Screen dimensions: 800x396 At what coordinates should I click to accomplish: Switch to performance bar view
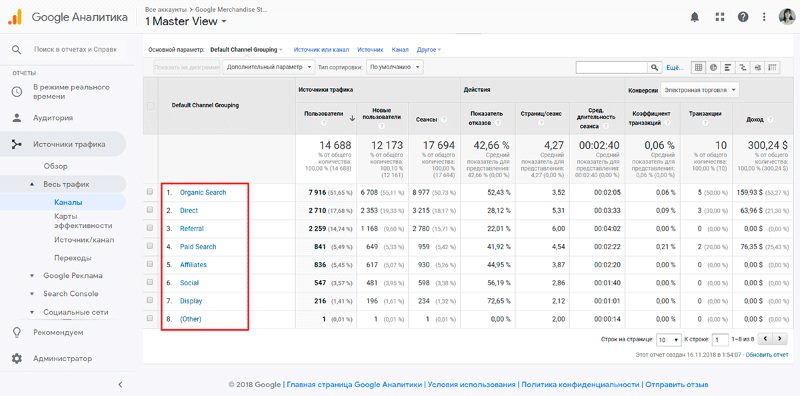[728, 67]
